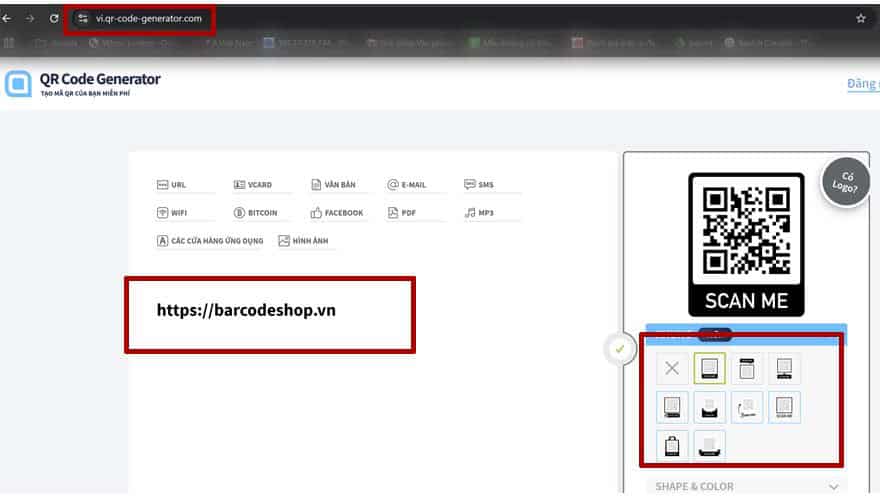
Task: Pick the handwritten script frame style
Action: [x=746, y=407]
